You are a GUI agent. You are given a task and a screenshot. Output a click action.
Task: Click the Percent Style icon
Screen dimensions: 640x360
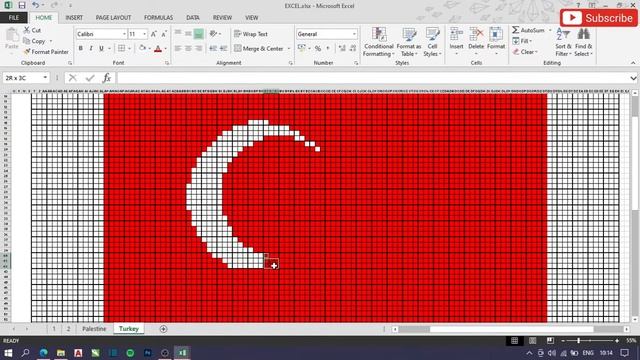coord(318,49)
